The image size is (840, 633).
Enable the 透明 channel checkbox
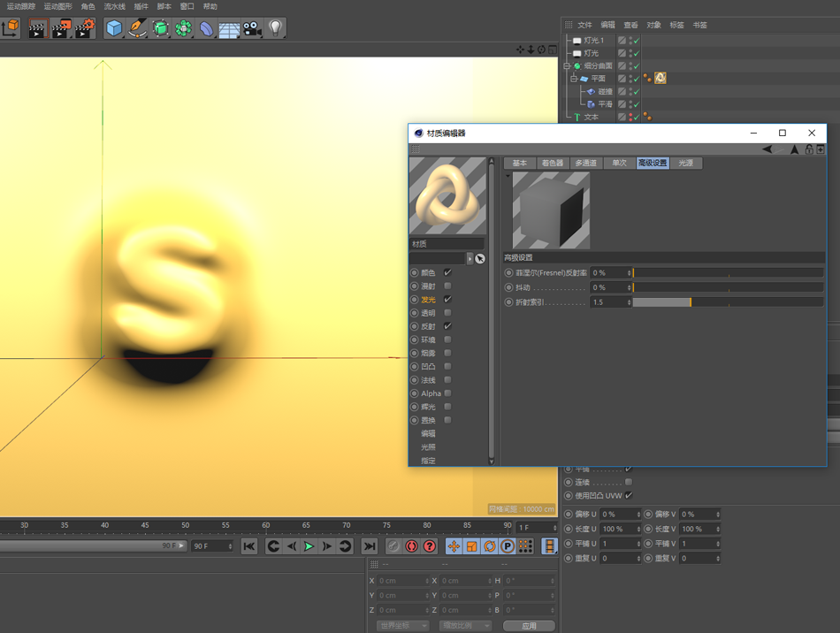pos(448,313)
